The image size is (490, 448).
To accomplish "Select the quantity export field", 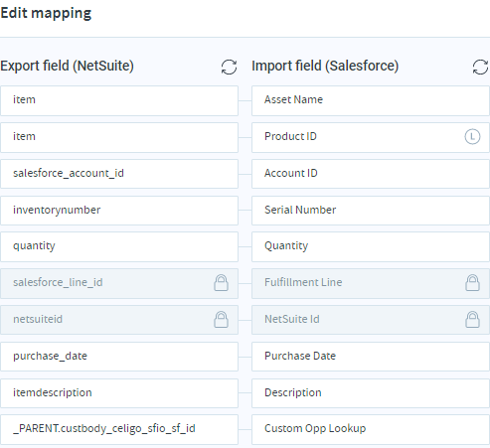I will point(119,246).
